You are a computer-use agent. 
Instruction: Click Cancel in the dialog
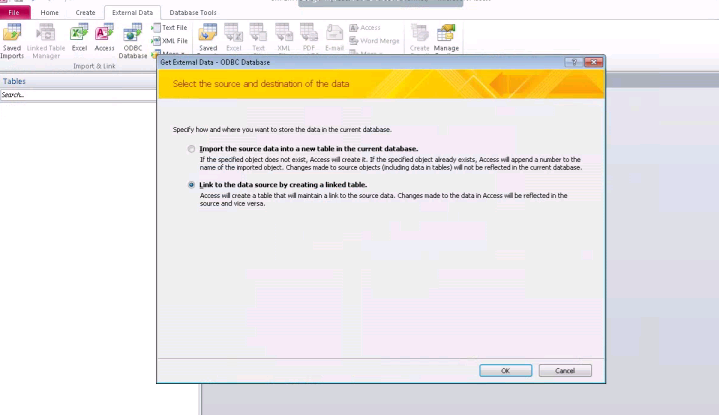565,370
